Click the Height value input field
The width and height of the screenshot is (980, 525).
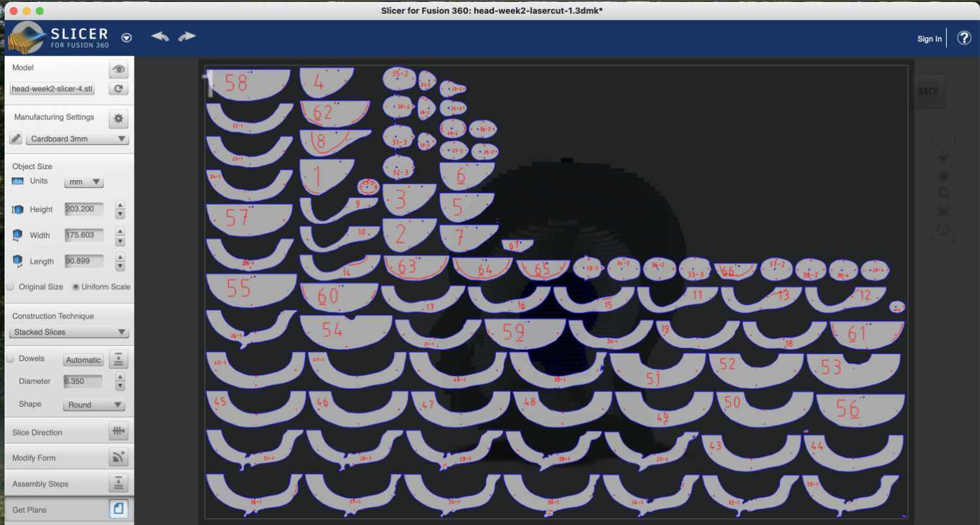(84, 210)
